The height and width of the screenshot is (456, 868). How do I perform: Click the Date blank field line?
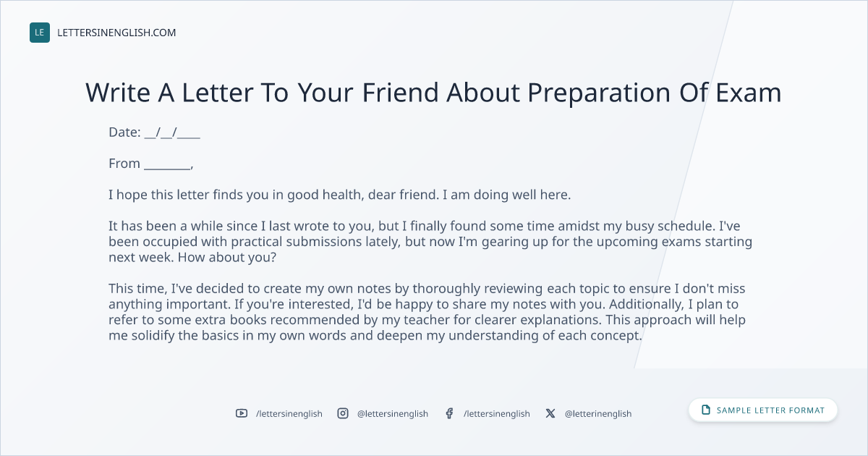[x=172, y=133]
